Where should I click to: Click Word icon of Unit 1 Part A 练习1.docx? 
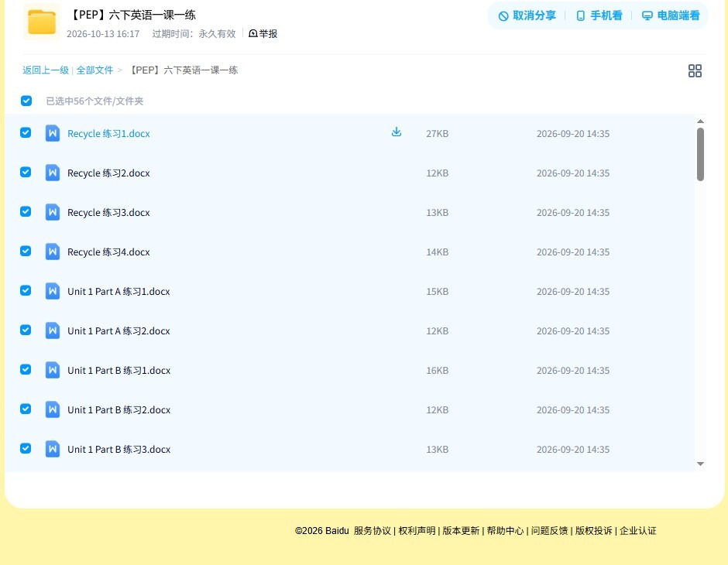pyautogui.click(x=53, y=291)
